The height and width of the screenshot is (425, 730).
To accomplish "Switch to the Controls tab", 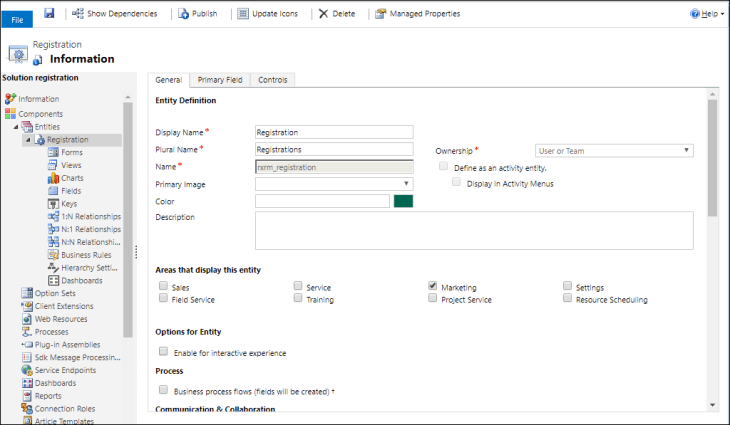I will 272,80.
